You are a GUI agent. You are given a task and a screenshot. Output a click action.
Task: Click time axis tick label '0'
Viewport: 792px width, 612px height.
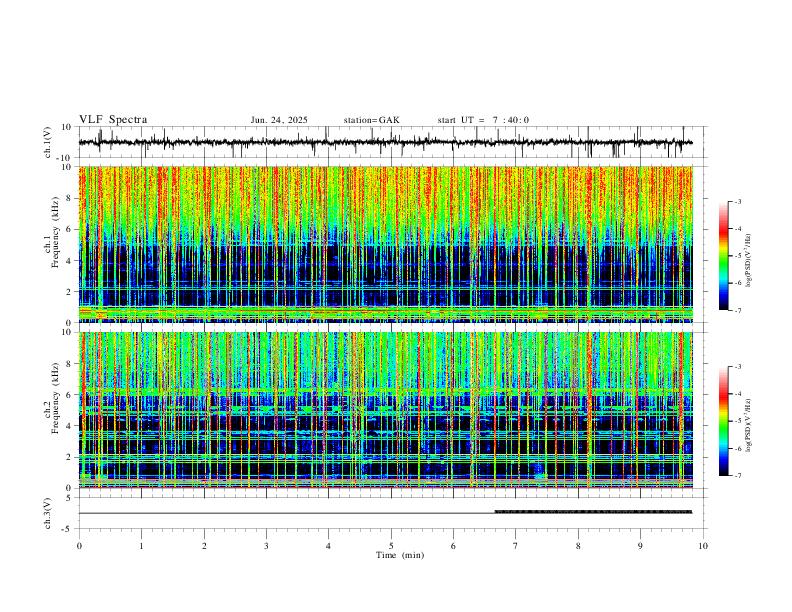tap(79, 546)
